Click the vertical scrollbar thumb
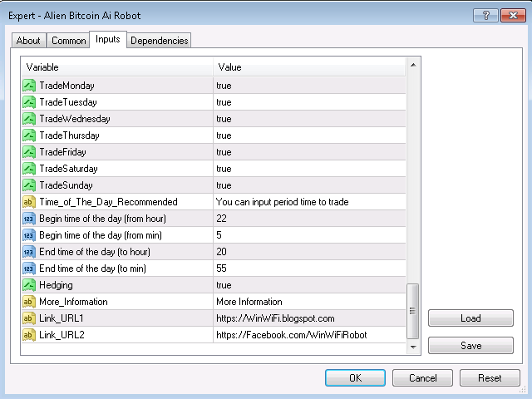 [413, 311]
